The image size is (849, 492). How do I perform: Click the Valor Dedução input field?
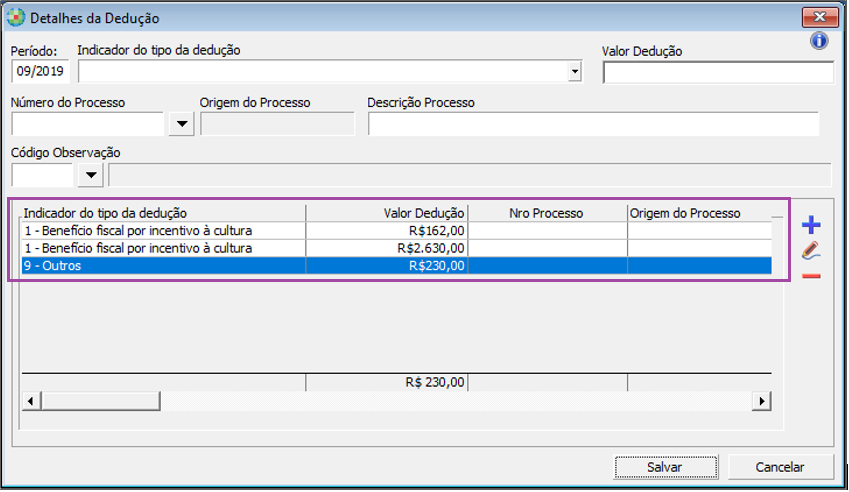click(718, 72)
